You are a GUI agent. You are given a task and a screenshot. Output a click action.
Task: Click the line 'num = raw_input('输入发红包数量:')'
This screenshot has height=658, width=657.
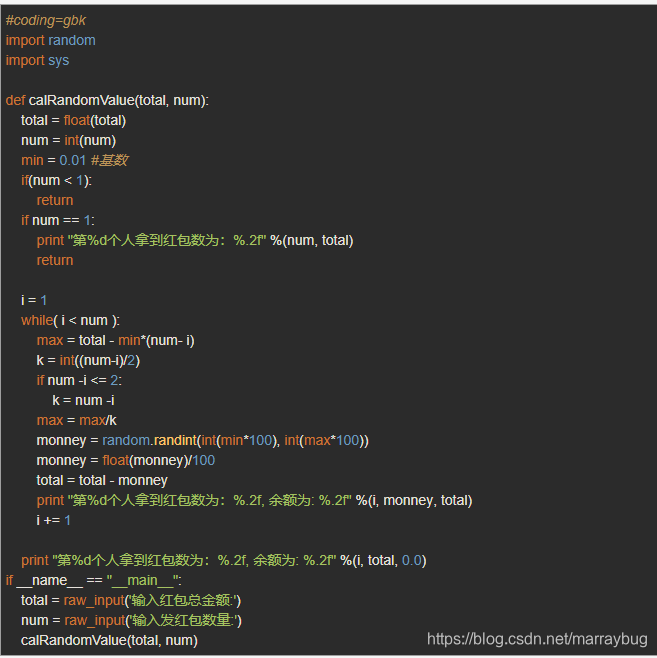(x=131, y=621)
